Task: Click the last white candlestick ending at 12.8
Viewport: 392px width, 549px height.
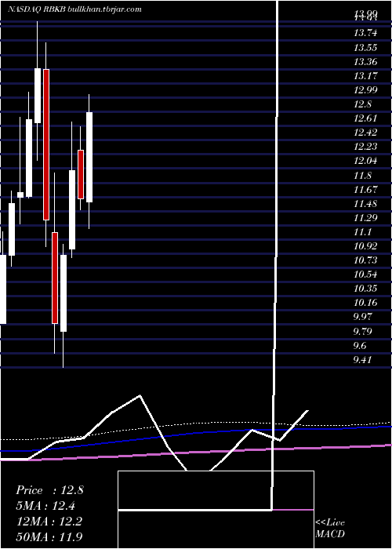Action: [89, 157]
